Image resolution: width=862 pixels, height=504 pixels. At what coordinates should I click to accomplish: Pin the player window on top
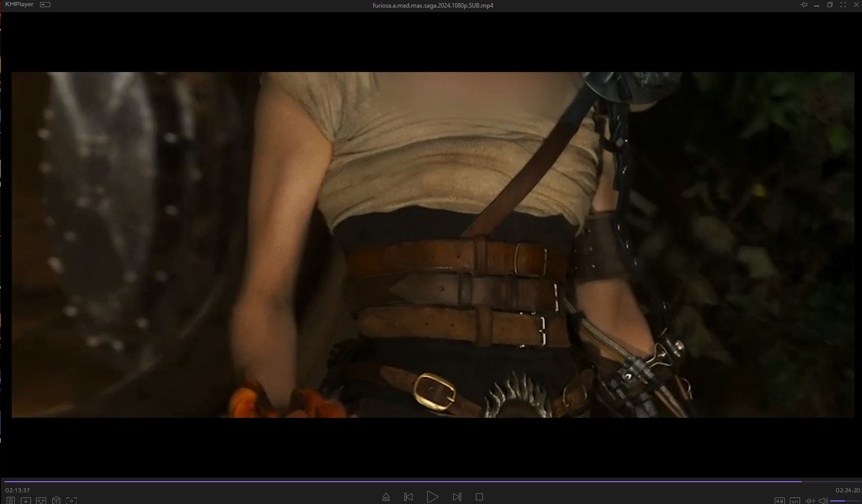click(804, 5)
